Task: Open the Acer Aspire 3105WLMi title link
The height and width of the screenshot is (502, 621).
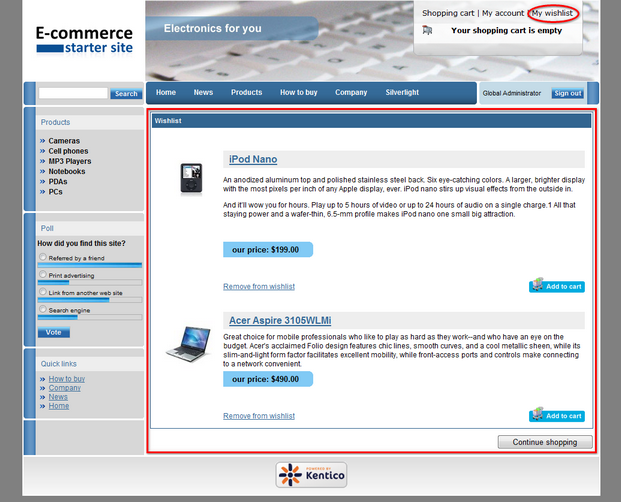Action: click(280, 320)
